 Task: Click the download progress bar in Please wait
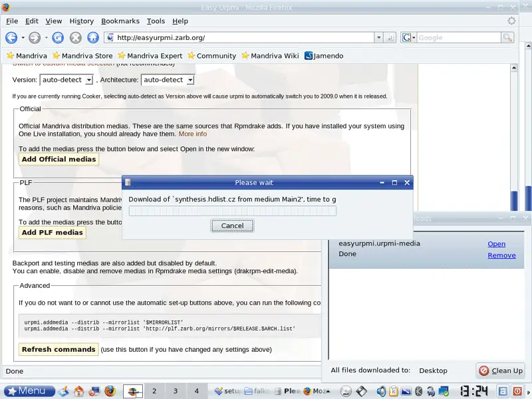coord(232,211)
